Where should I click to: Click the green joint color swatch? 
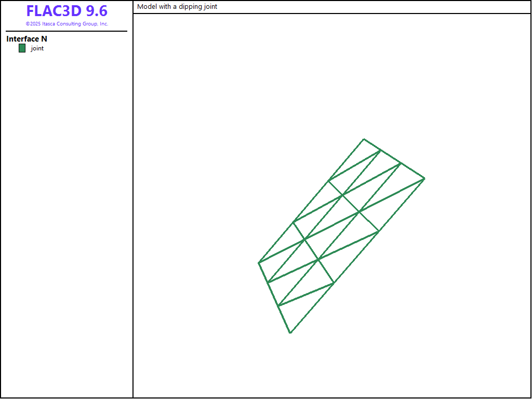22,48
